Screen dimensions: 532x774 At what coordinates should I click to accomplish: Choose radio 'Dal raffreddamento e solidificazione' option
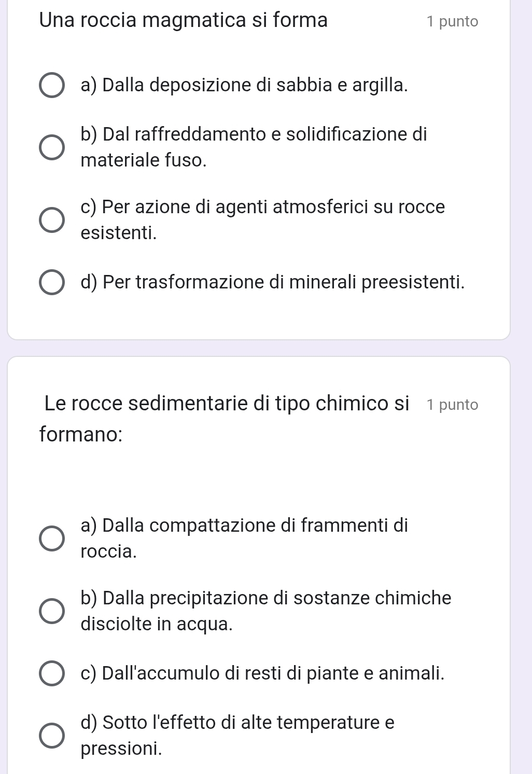52,147
